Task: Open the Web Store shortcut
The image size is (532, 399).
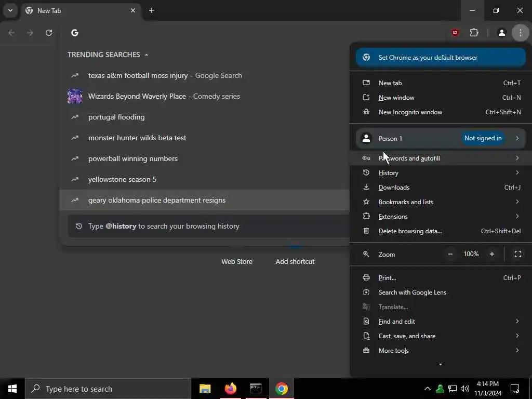Action: coord(237,261)
